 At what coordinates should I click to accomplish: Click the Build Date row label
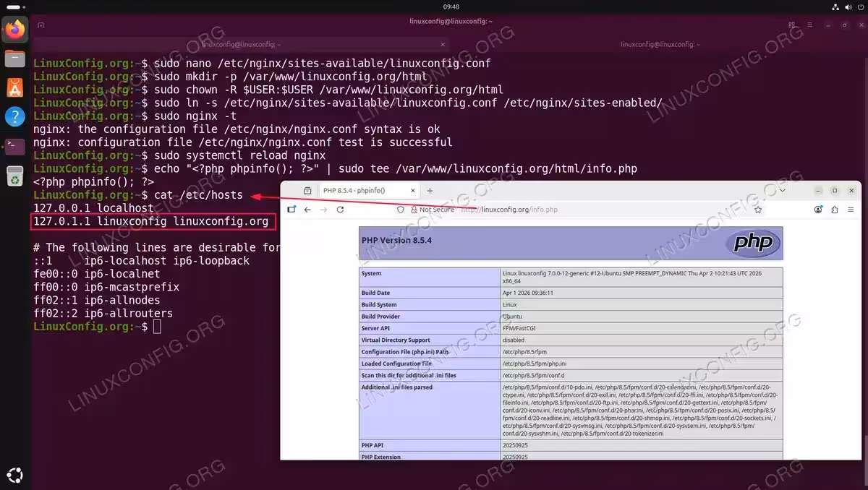pos(375,293)
